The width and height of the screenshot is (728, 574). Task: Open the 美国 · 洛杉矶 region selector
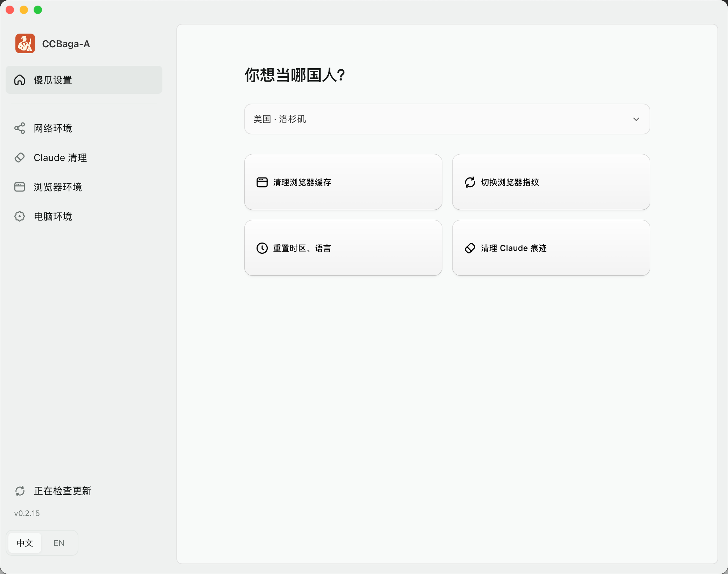pos(447,119)
